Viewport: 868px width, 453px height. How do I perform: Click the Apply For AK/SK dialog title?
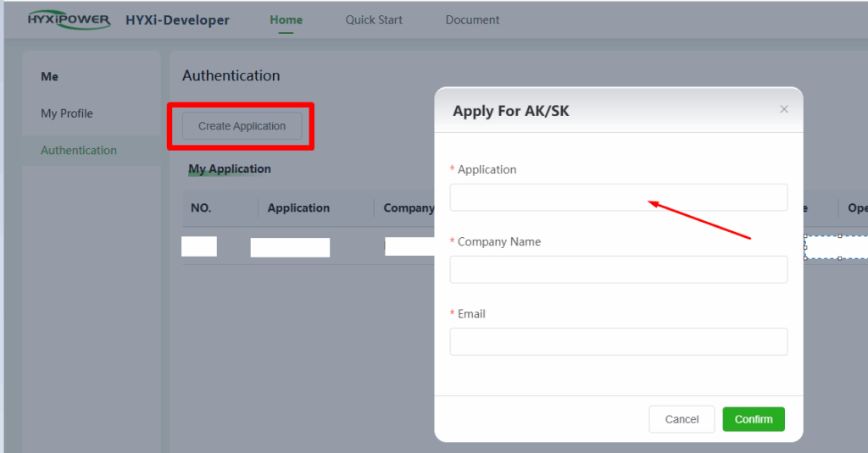point(511,111)
